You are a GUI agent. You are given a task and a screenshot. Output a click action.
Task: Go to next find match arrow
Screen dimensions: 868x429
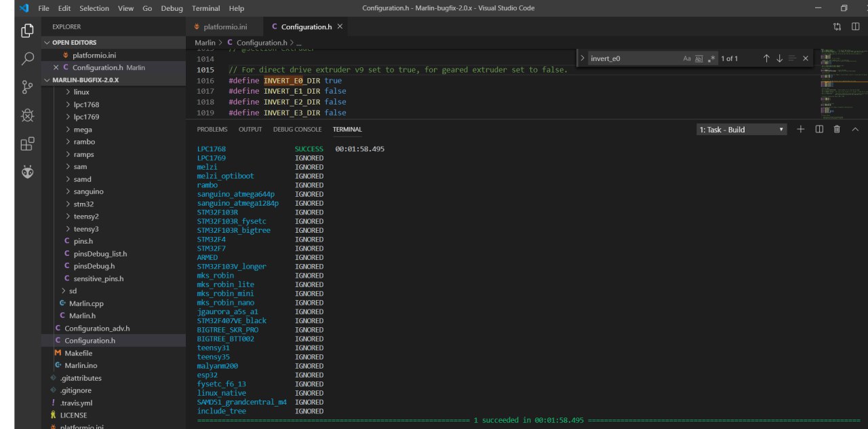pyautogui.click(x=779, y=58)
